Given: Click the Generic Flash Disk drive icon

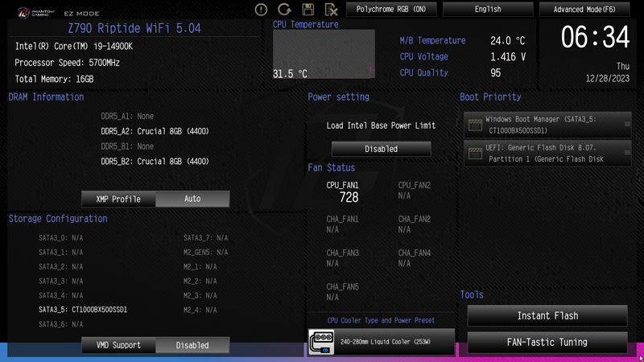Looking at the screenshot, I should pos(475,154).
